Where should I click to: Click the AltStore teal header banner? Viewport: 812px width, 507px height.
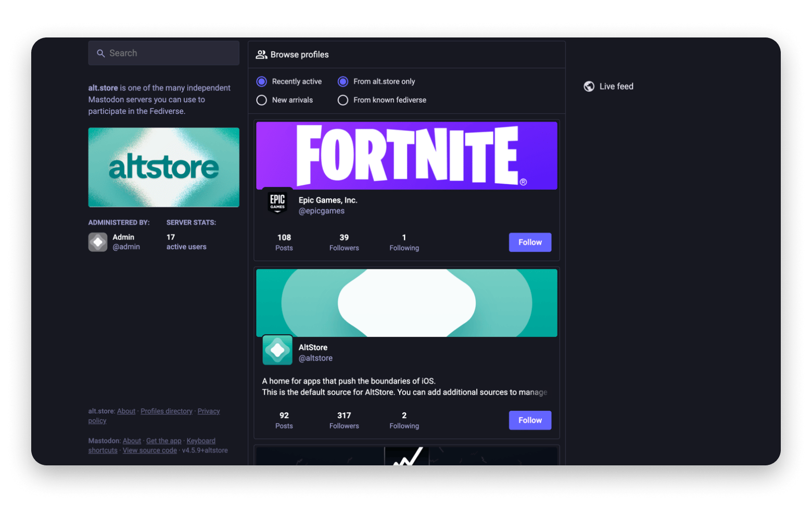click(x=407, y=303)
